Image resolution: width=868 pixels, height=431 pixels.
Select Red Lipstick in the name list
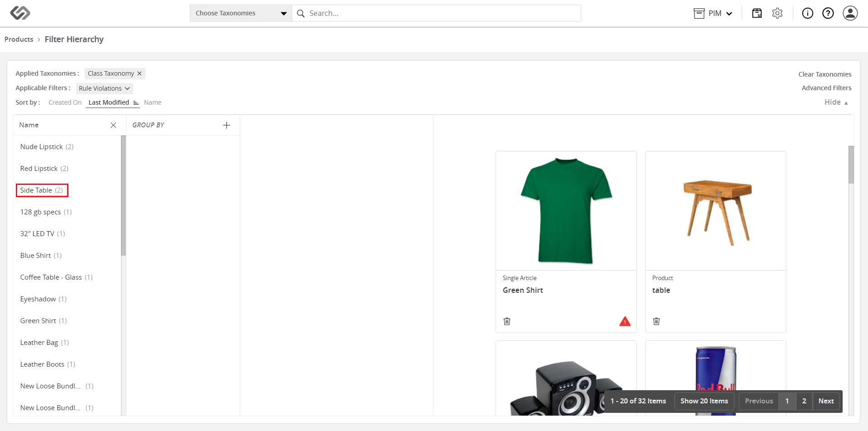coord(44,169)
